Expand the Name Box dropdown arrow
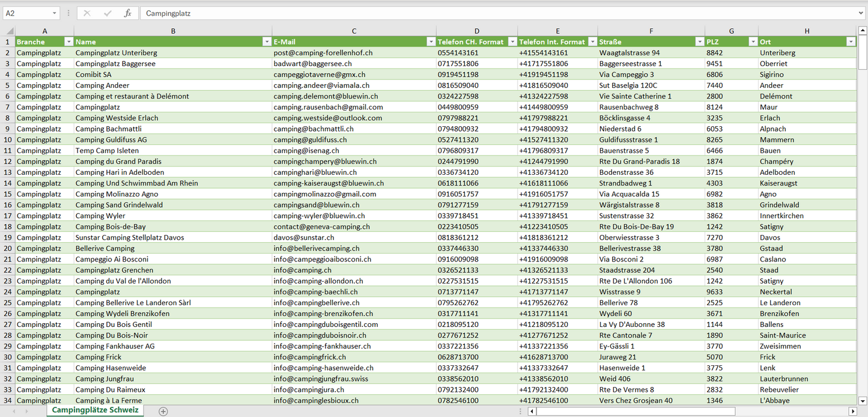The image size is (868, 417). [x=55, y=13]
